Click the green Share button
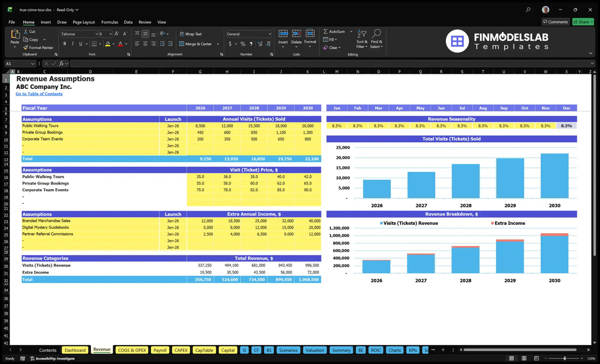 [x=583, y=22]
